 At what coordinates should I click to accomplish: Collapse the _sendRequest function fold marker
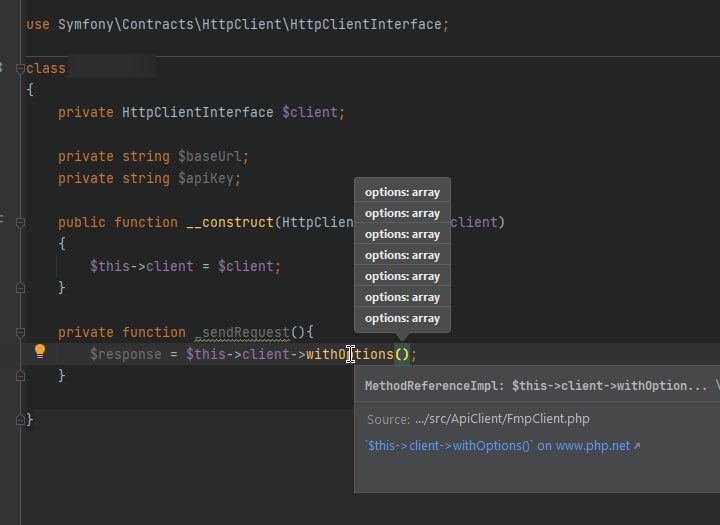click(x=20, y=333)
